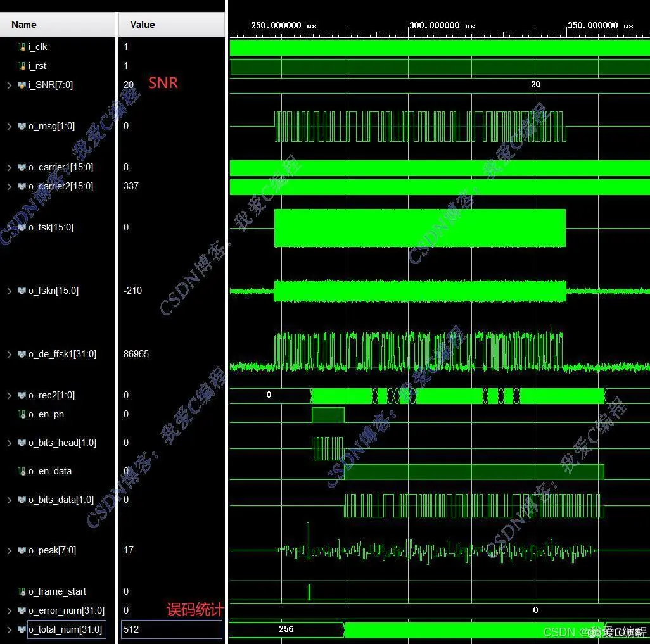Click the o_carrier2[15:0] bus icon
650x644 pixels.
[x=22, y=186]
